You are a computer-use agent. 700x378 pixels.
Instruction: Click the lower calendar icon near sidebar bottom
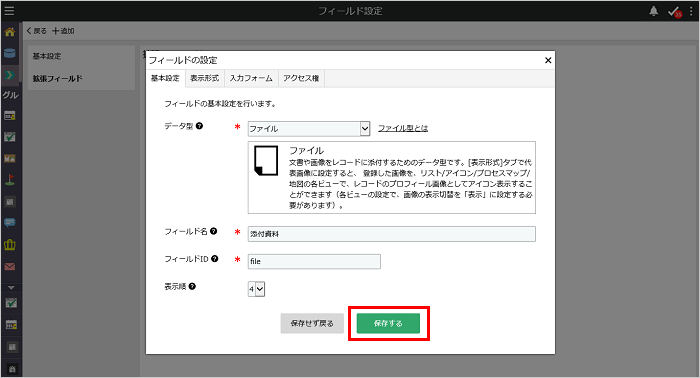[11, 325]
